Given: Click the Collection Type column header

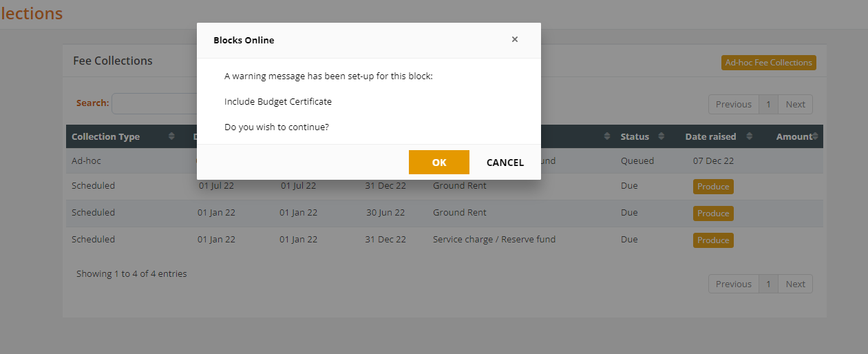Looking at the screenshot, I should click(x=106, y=136).
